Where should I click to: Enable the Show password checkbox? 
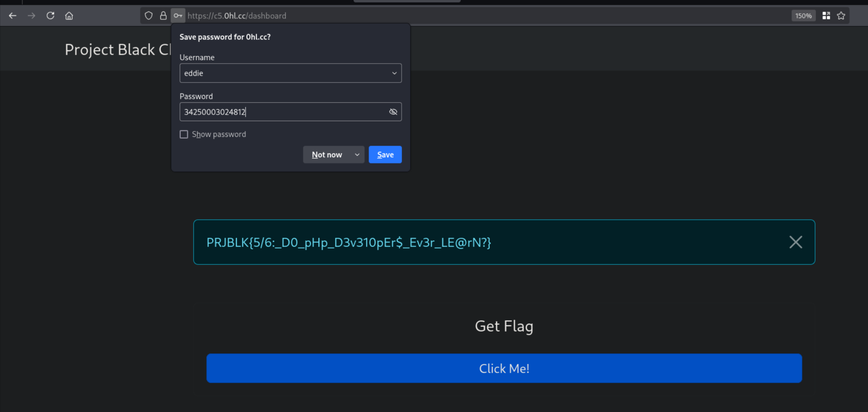[x=184, y=134]
